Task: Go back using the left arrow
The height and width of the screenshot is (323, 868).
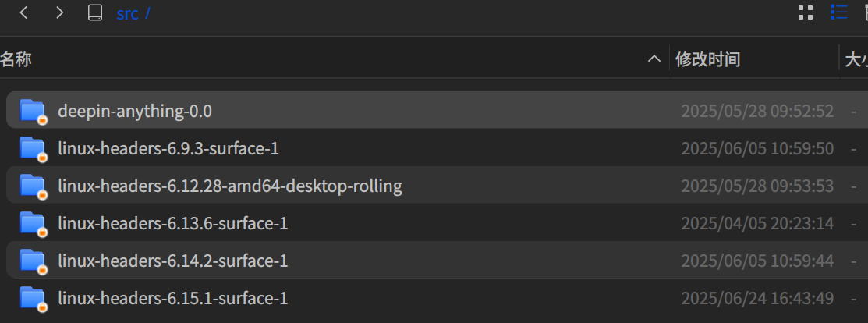Action: [23, 12]
